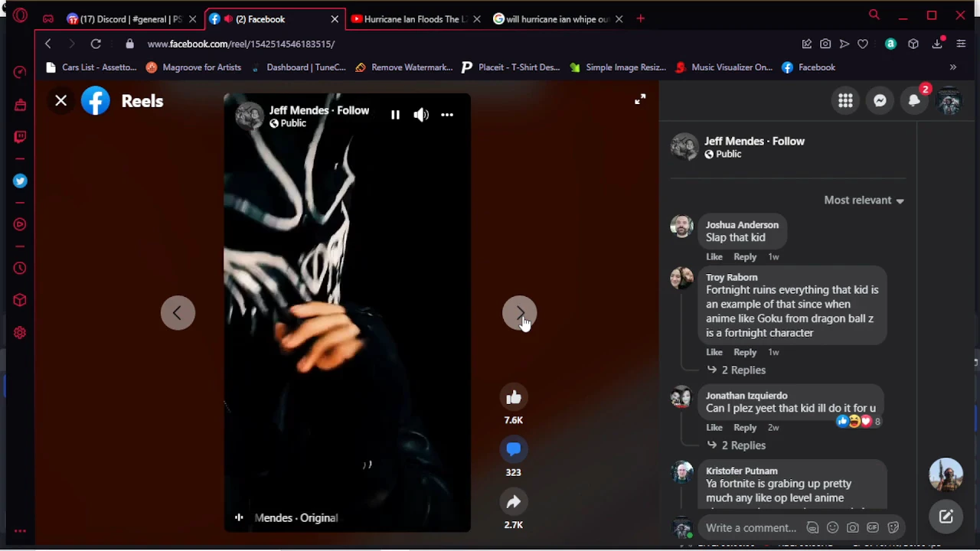Click the Write a comment field
The height and width of the screenshot is (551, 980).
pyautogui.click(x=750, y=528)
